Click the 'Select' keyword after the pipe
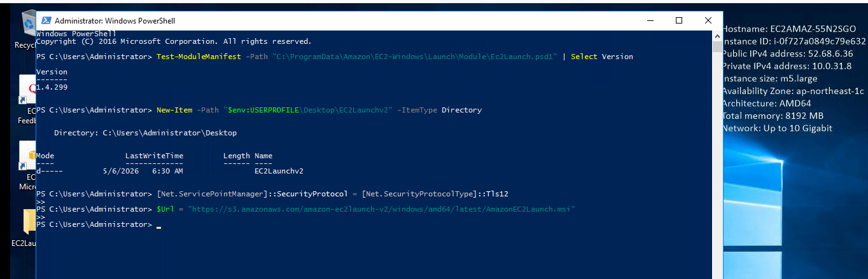Image resolution: width=868 pixels, height=279 pixels. 584,57
